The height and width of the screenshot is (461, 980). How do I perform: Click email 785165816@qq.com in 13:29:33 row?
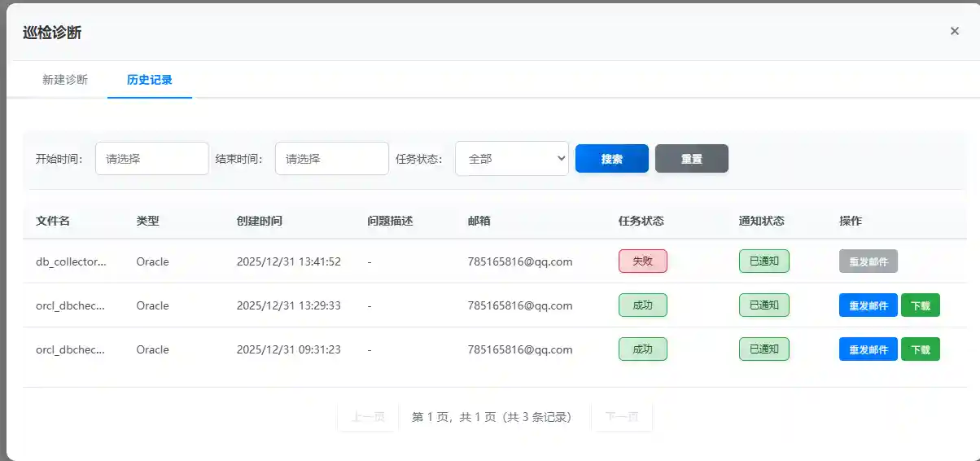pos(520,305)
